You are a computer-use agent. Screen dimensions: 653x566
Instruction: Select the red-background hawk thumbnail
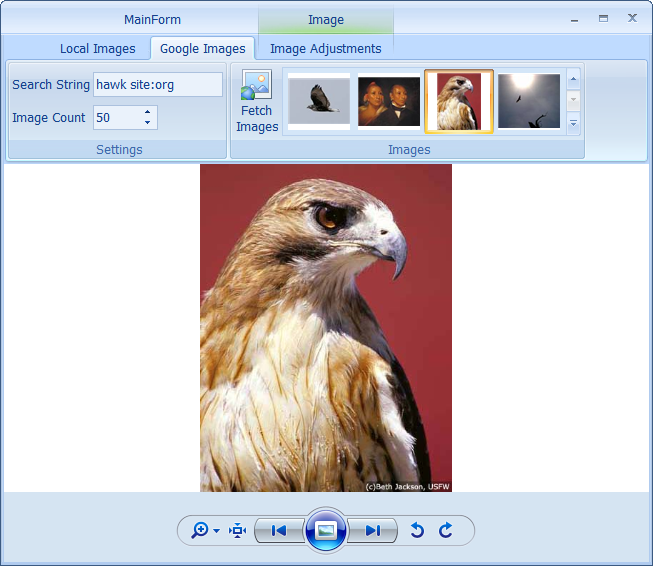(x=459, y=101)
